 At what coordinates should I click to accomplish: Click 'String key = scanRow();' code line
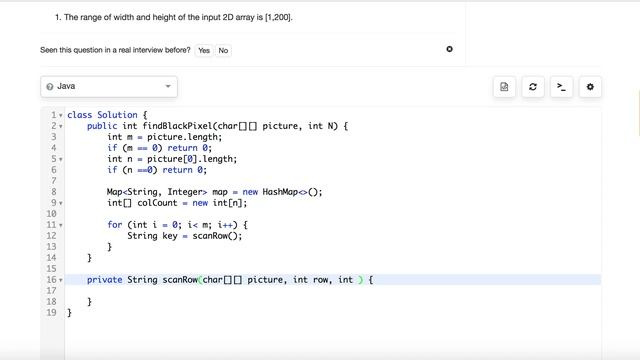184,236
